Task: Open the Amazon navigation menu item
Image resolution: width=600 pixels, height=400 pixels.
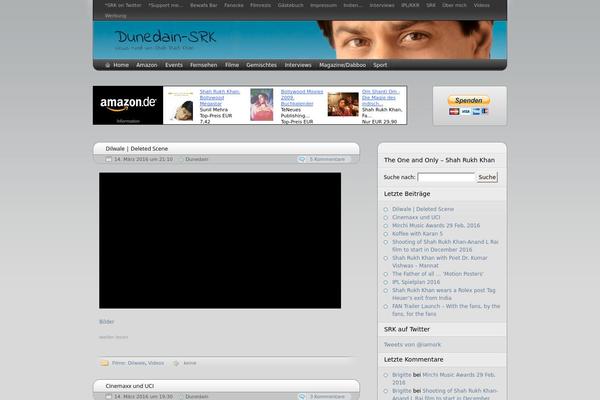Action: [x=147, y=65]
